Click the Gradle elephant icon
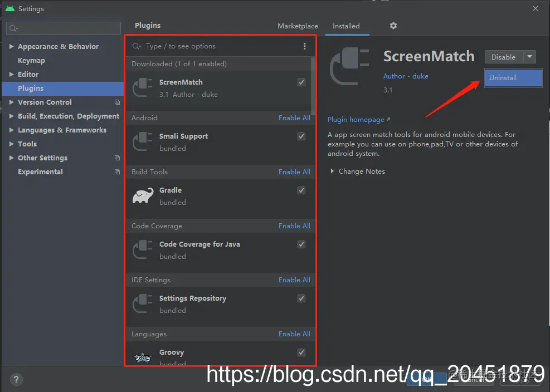This screenshot has height=392, width=550. click(x=143, y=195)
